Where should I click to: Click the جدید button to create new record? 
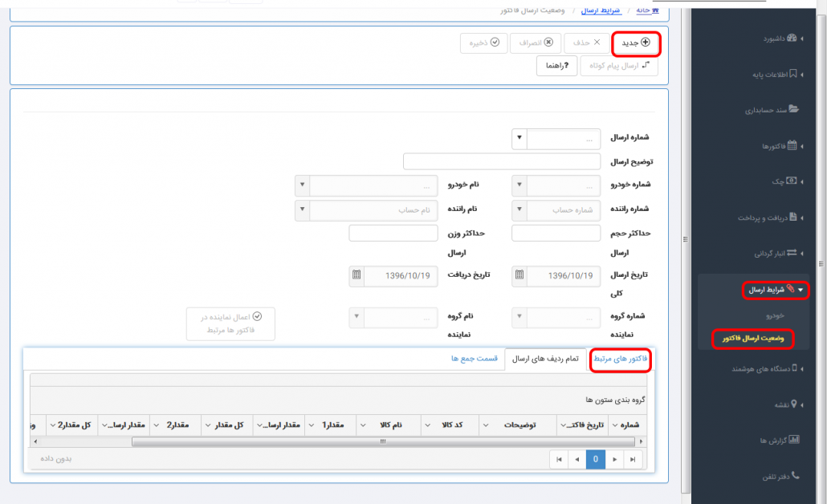[633, 43]
